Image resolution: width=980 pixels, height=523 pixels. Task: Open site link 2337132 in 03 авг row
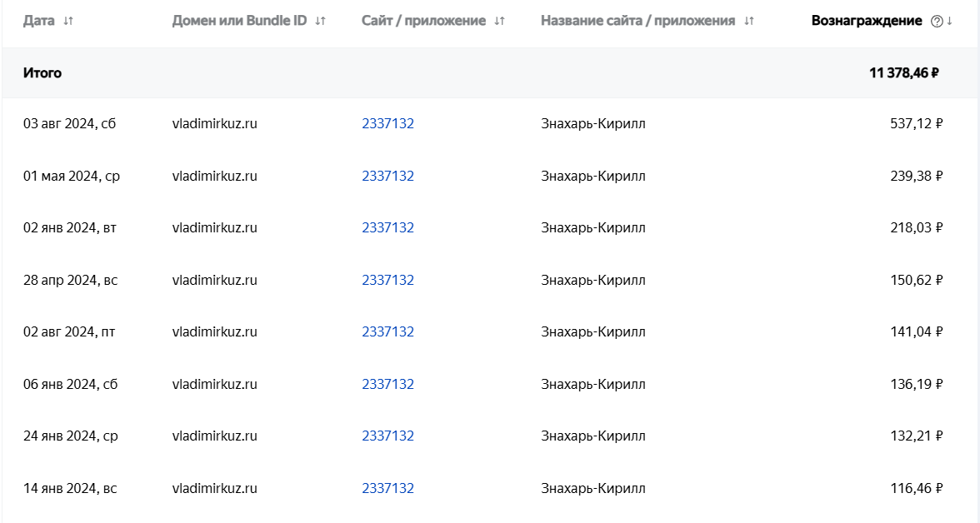pyautogui.click(x=387, y=124)
